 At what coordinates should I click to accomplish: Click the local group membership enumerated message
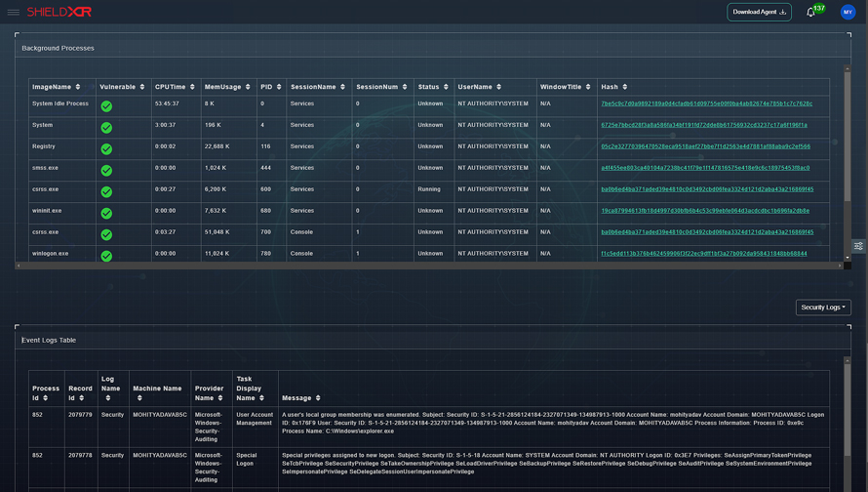(553, 423)
